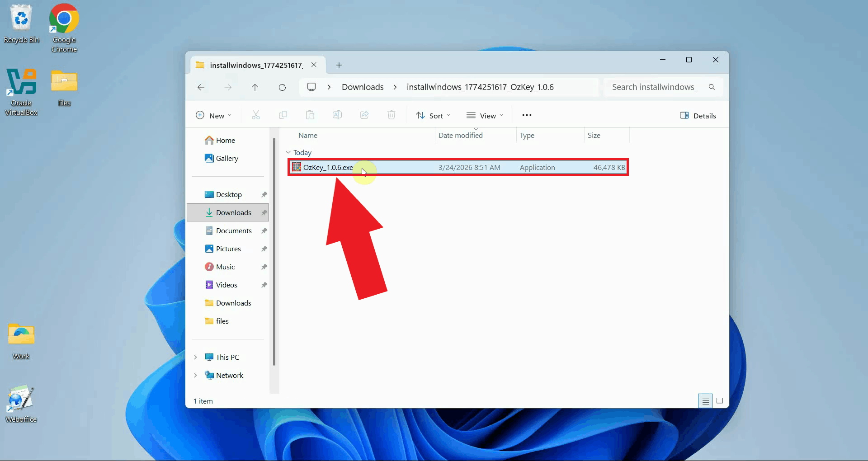Click Downloads in the address breadcrumb
868x461 pixels.
363,87
